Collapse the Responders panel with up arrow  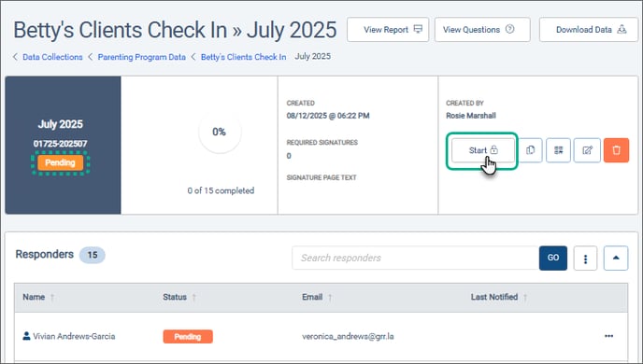616,259
